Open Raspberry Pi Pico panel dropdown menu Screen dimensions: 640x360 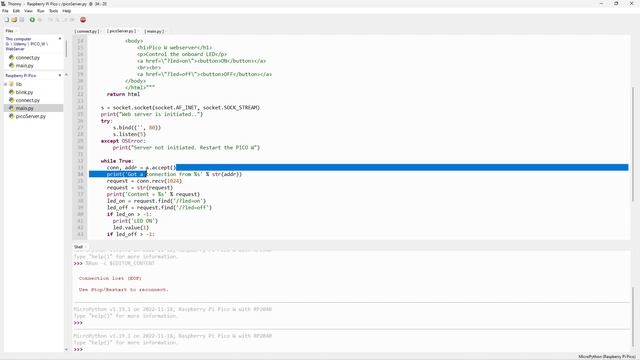60,76
